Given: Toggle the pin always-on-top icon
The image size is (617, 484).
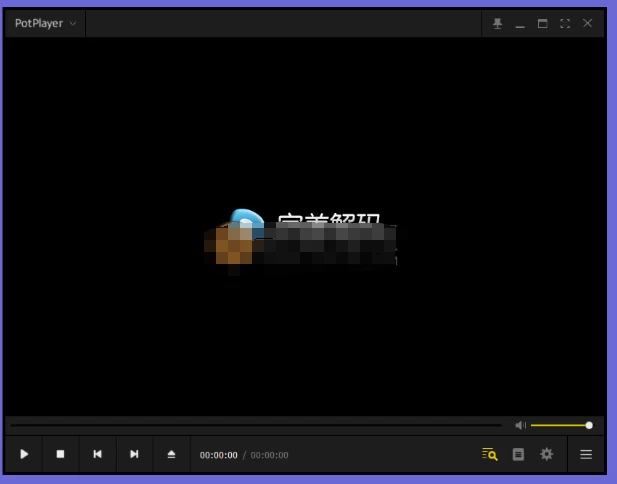Looking at the screenshot, I should (x=497, y=24).
